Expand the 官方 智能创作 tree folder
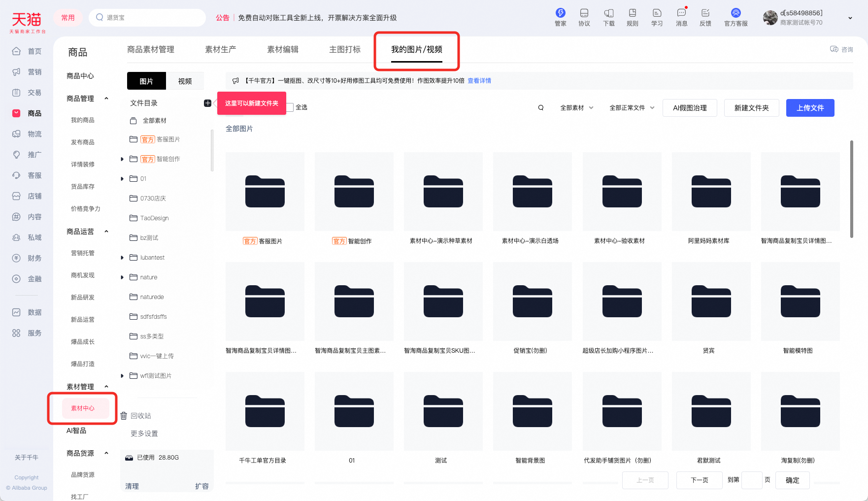868x501 pixels. (x=122, y=159)
